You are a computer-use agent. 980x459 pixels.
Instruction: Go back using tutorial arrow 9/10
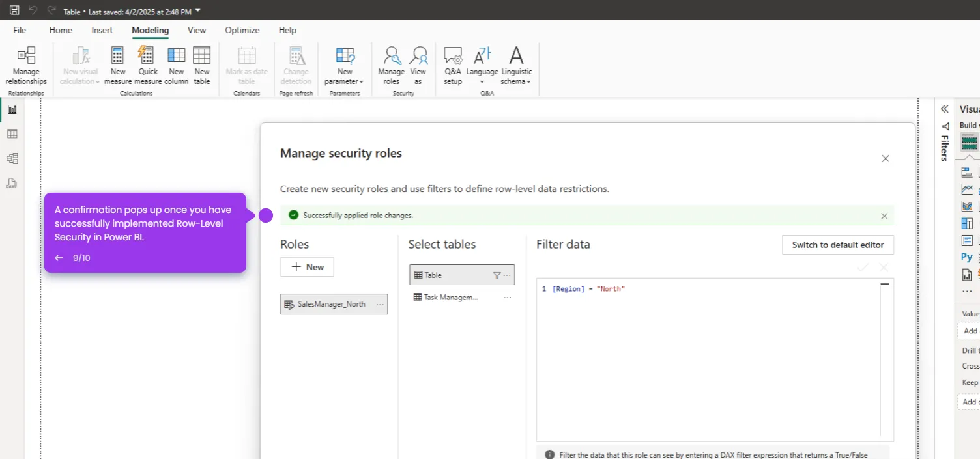[59, 258]
